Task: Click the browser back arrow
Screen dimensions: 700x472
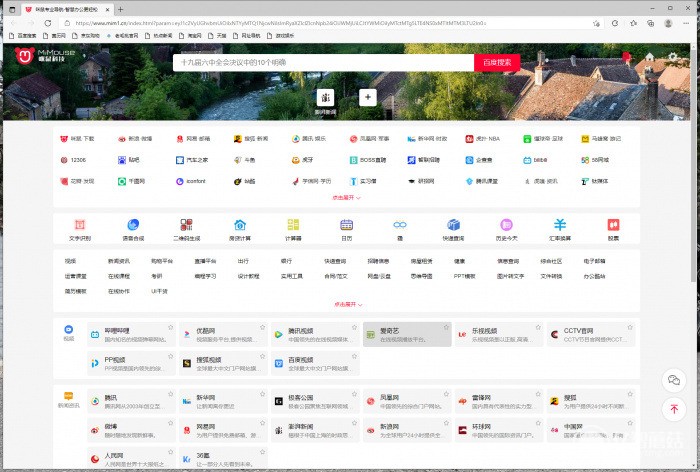Action: (13, 23)
